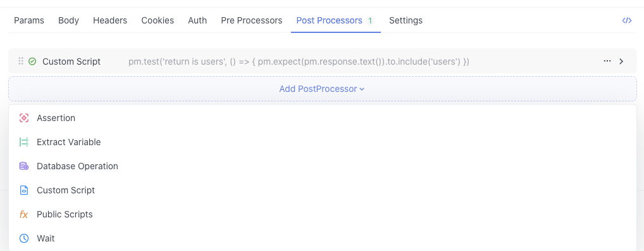644x251 pixels.
Task: Expand the Custom Script row chevron
Action: point(621,61)
